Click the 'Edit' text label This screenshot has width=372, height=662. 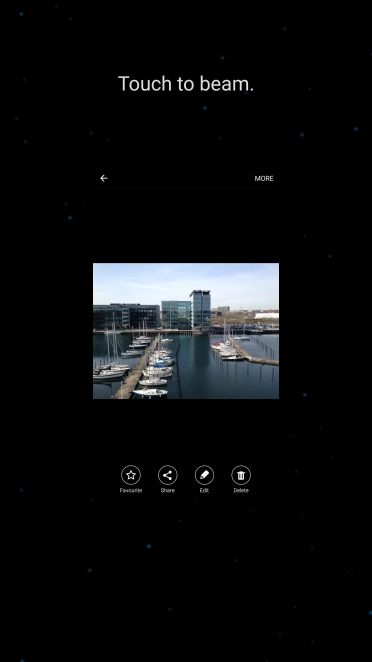pos(204,491)
